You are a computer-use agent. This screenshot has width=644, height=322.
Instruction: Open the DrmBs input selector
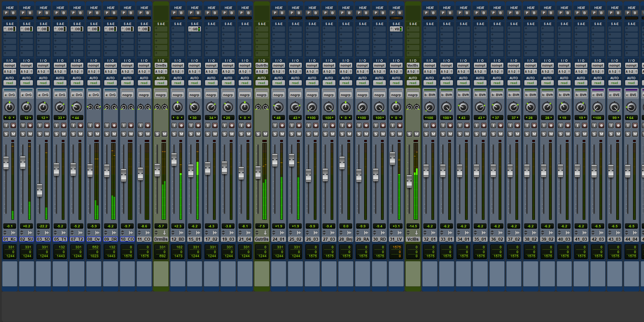click(161, 65)
